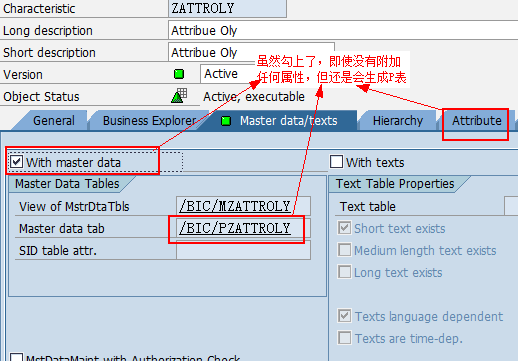Click the Long description input field
Image resolution: width=518 pixels, height=361 pixels.
coord(343,30)
